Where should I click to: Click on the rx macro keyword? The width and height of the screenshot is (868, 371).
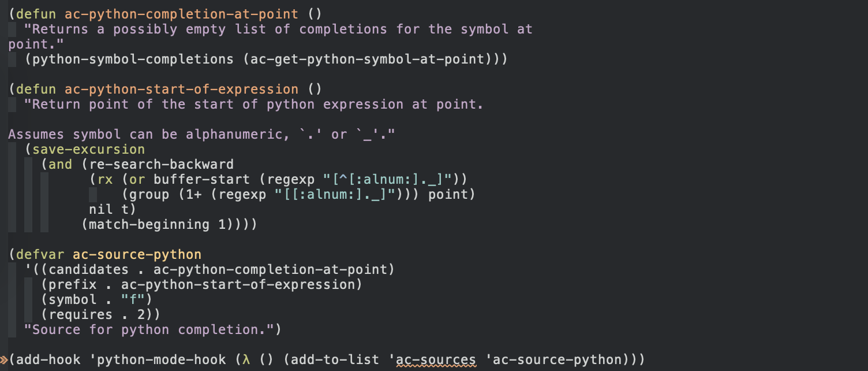[x=105, y=179]
